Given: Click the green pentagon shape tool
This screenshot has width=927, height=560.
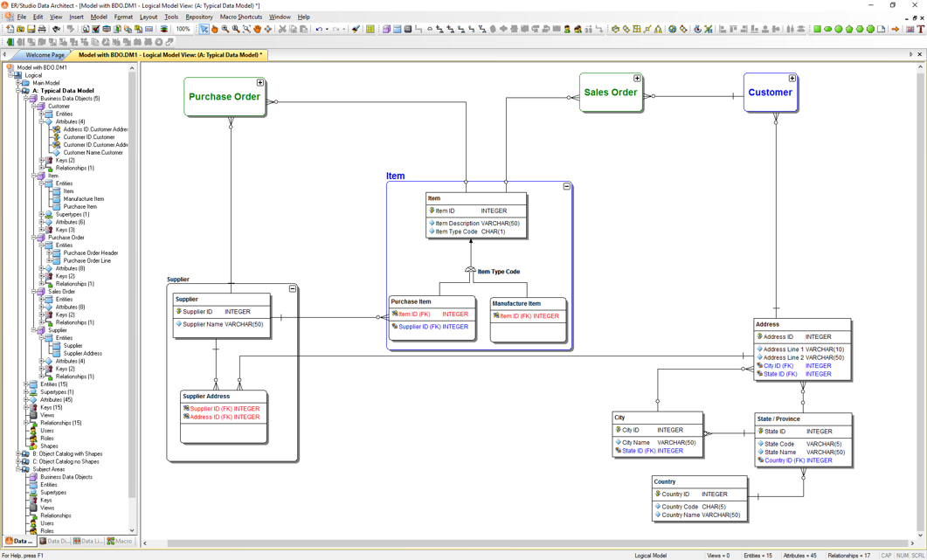Looking at the screenshot, I should 849,29.
